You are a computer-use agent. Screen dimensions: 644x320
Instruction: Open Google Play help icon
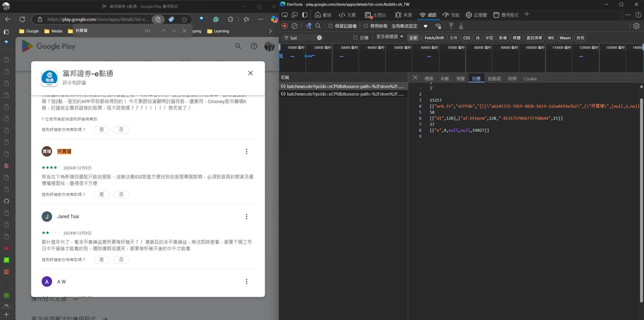pos(254,46)
